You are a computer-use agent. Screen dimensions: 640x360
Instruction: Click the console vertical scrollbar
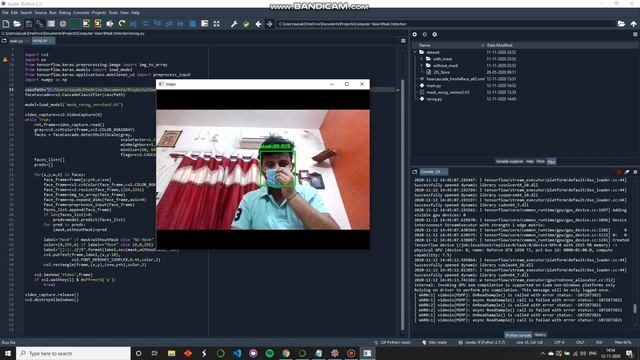pos(635,308)
